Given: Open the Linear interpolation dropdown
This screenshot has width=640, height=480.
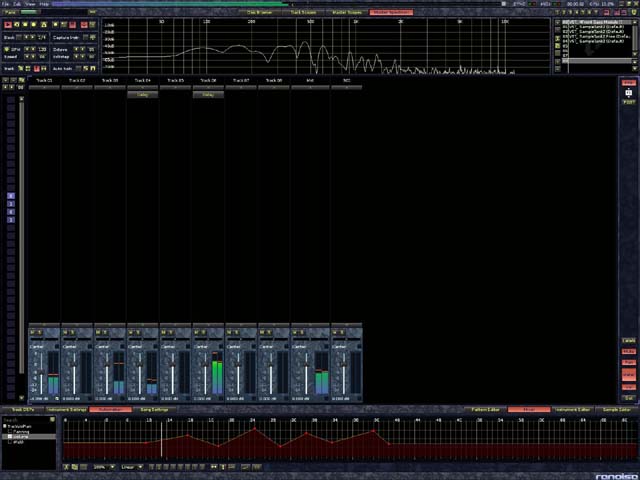Looking at the screenshot, I should [x=132, y=467].
